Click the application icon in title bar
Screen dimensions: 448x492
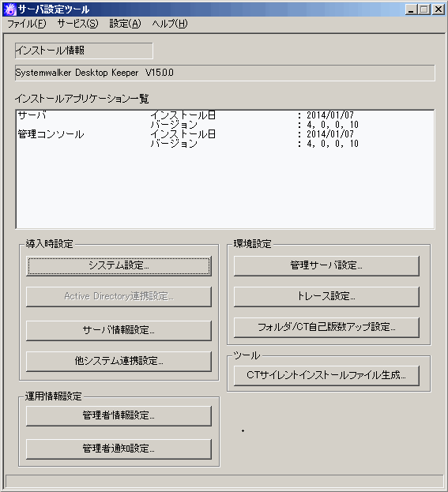point(9,9)
